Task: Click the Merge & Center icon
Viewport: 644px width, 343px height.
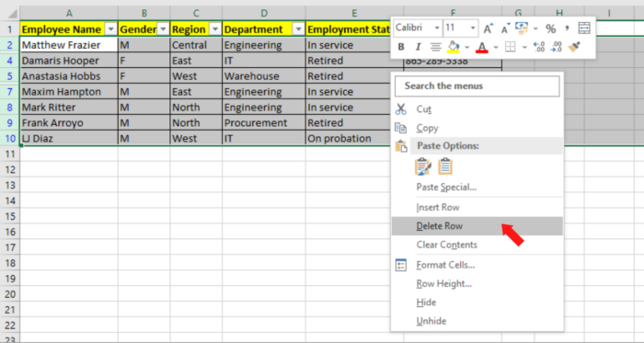Action: [584, 28]
